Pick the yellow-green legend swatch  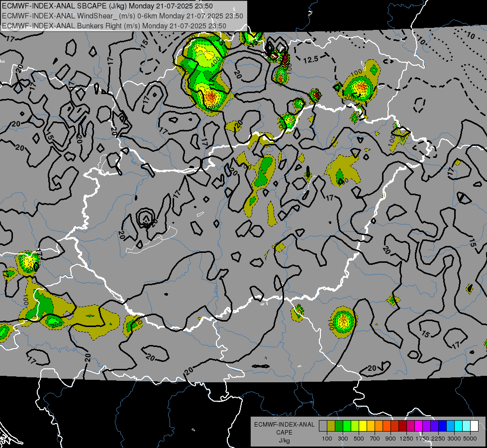pyautogui.click(x=355, y=426)
